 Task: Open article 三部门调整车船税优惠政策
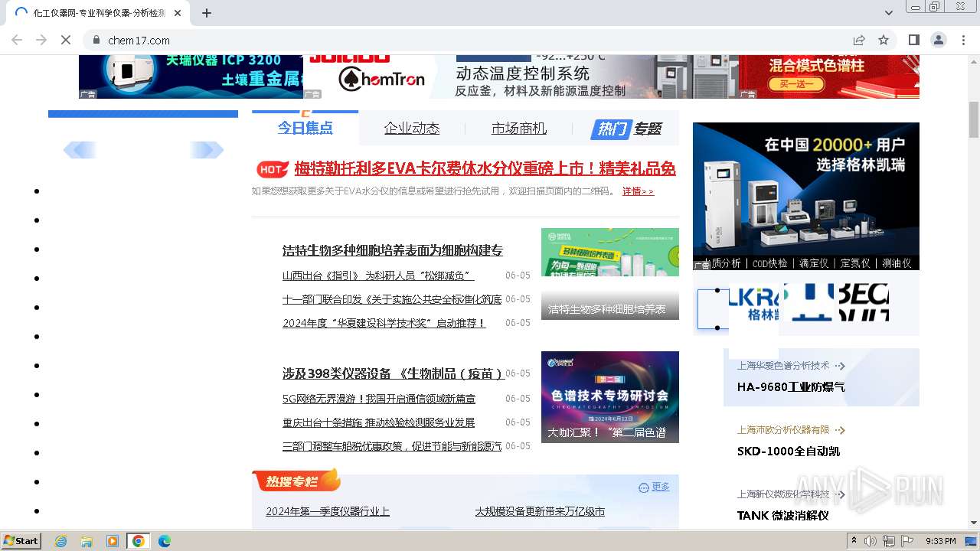point(392,446)
